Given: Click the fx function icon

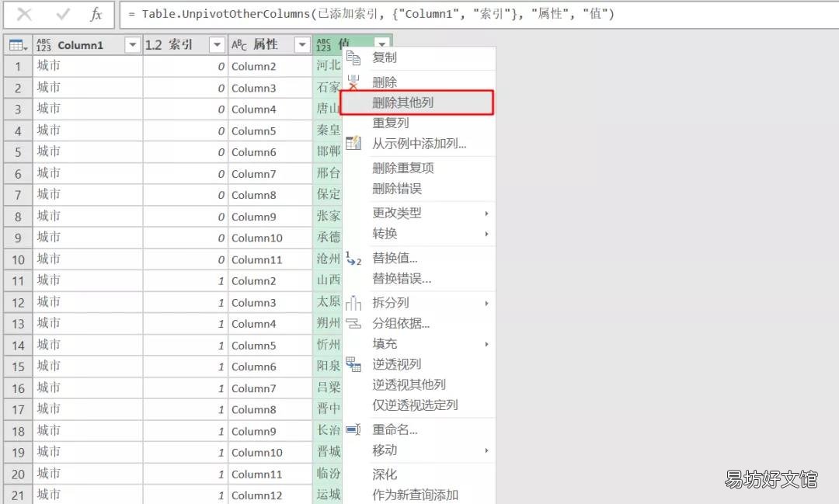Looking at the screenshot, I should coord(96,14).
